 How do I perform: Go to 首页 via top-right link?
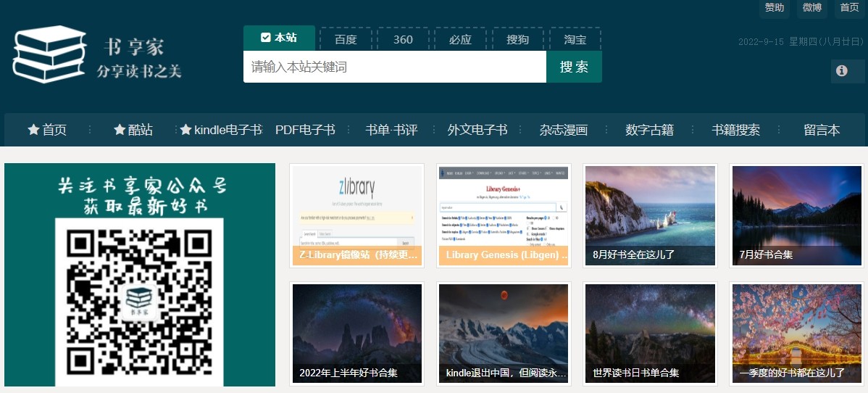click(x=850, y=8)
